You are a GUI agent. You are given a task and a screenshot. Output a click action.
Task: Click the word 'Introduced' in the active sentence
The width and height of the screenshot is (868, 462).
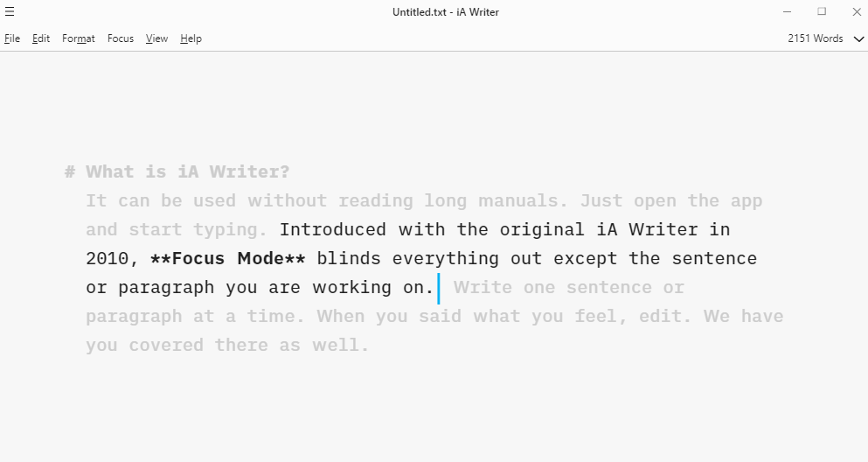tap(333, 230)
